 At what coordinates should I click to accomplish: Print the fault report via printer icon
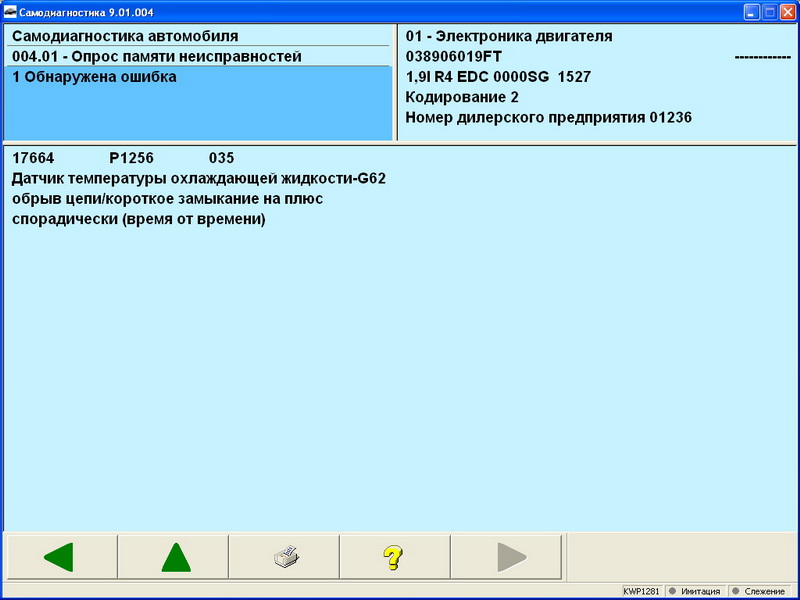[x=284, y=557]
